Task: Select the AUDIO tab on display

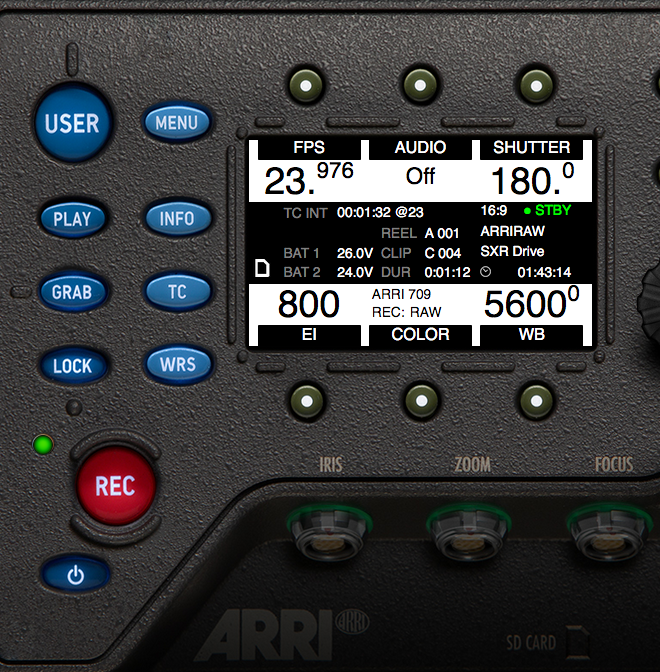Action: pyautogui.click(x=420, y=148)
